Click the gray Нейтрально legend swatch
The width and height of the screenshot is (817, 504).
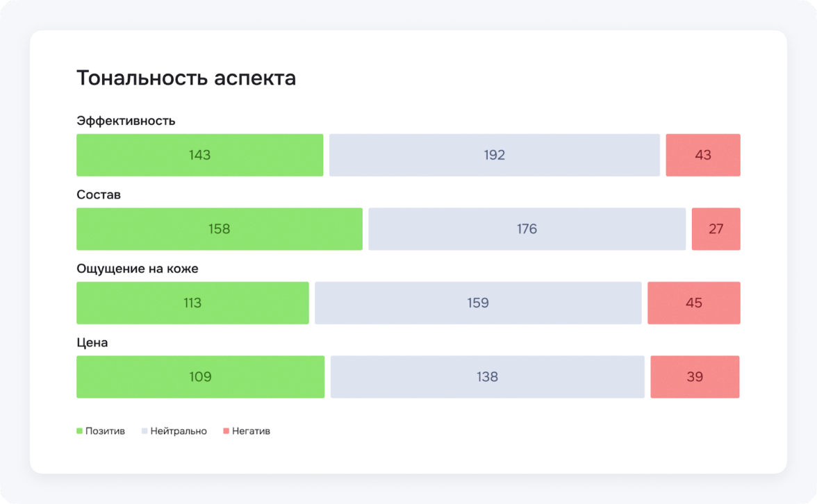[x=145, y=431]
